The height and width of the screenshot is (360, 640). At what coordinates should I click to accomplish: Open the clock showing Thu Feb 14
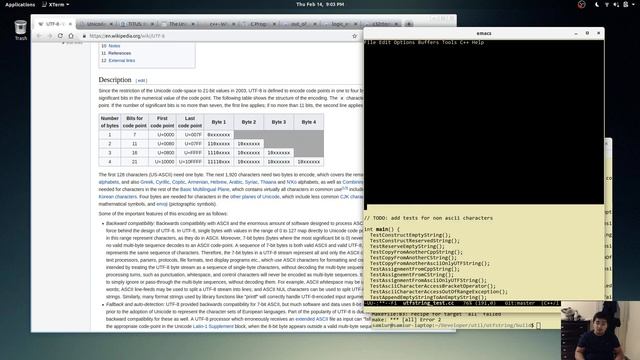tap(320, 4)
